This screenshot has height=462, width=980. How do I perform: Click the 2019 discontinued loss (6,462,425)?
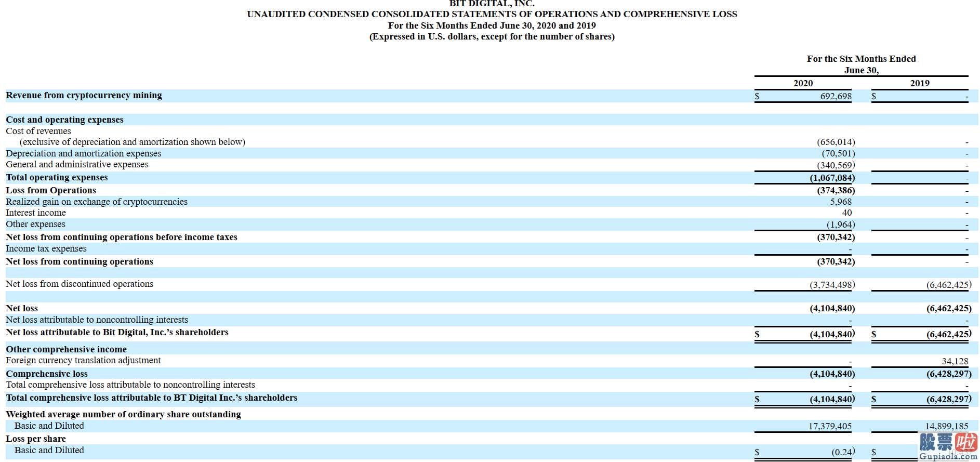coord(949,285)
